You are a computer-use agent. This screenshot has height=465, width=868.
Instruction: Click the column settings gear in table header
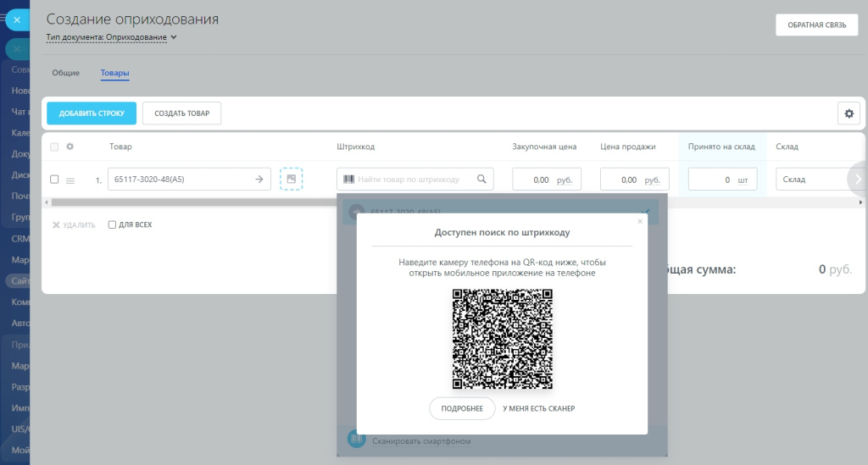(70, 147)
